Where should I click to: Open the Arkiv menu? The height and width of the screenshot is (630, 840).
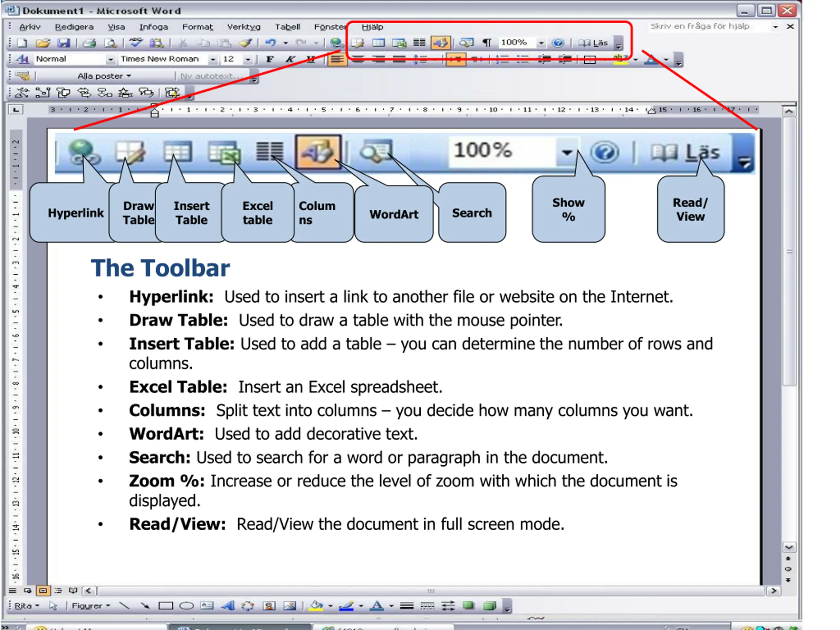30,27
